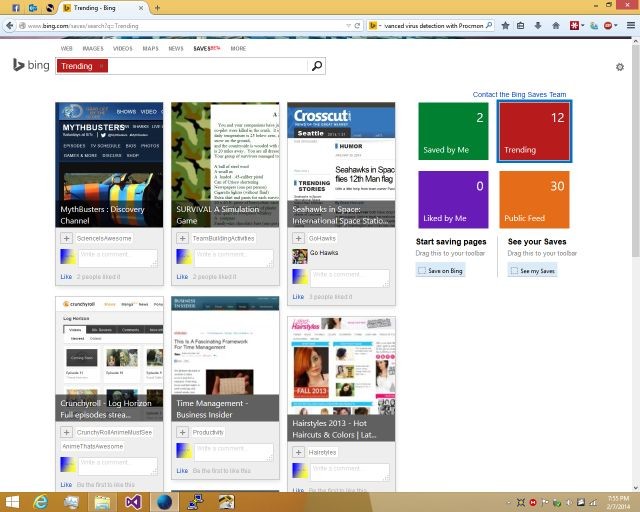
Task: Click the bookmark star icon
Action: pos(505,26)
